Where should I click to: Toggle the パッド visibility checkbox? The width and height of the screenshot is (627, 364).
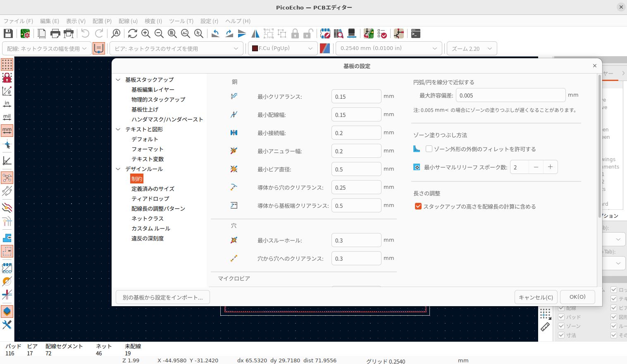click(x=561, y=317)
